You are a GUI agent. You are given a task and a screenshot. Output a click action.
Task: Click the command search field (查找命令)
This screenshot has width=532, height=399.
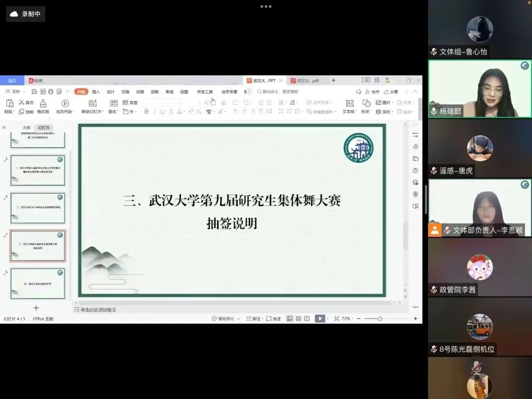(x=278, y=92)
